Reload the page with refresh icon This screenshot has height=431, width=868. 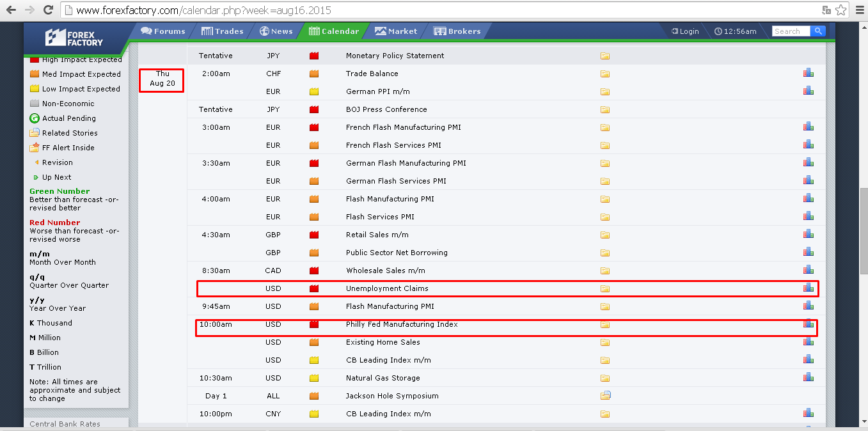point(48,10)
